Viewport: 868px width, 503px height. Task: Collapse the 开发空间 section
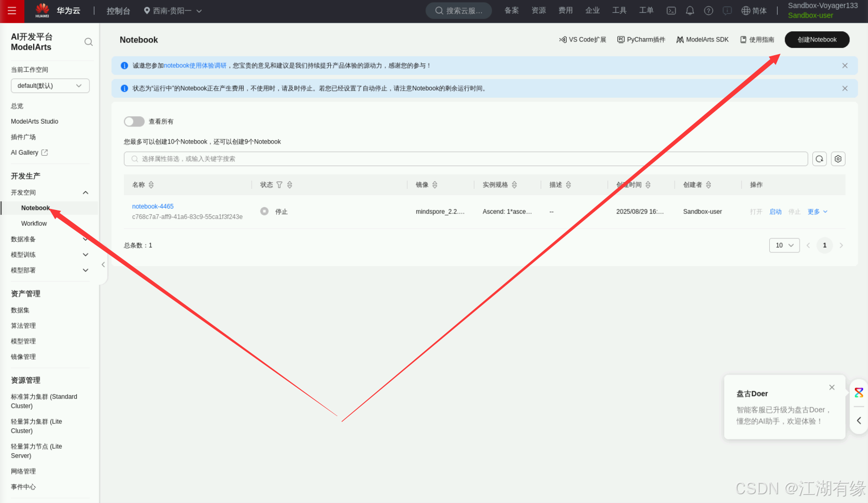[x=85, y=192]
